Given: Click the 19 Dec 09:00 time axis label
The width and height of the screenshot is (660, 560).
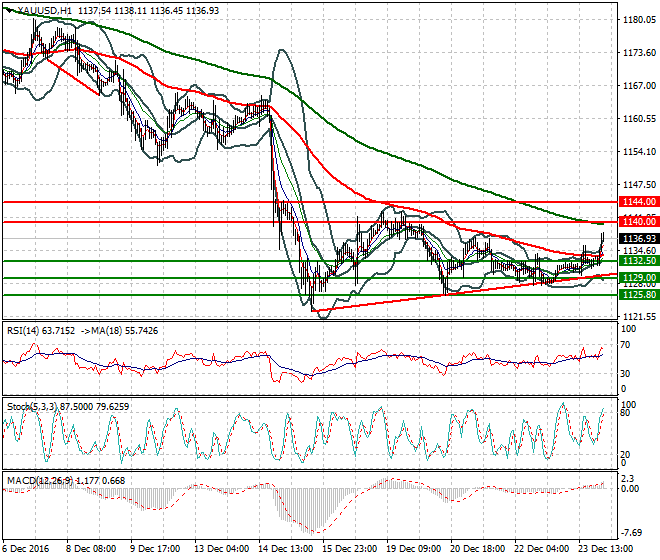Looking at the screenshot, I should (x=413, y=549).
